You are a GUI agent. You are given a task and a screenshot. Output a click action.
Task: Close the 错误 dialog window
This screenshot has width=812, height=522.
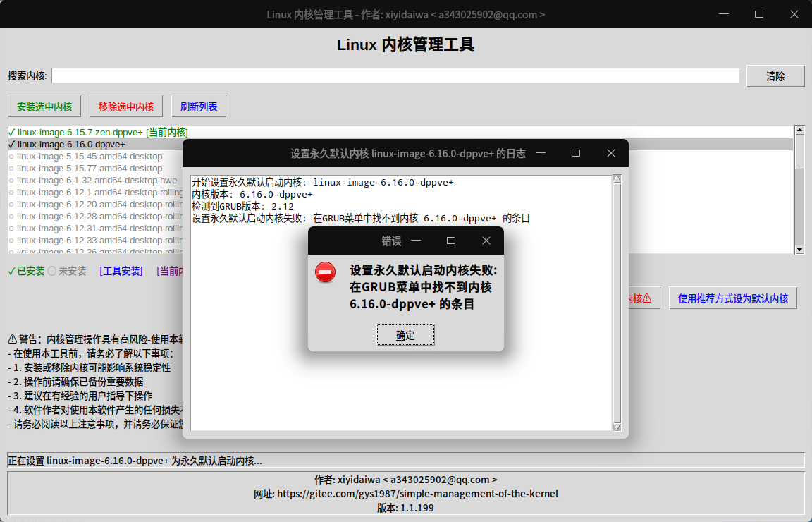pyautogui.click(x=486, y=241)
